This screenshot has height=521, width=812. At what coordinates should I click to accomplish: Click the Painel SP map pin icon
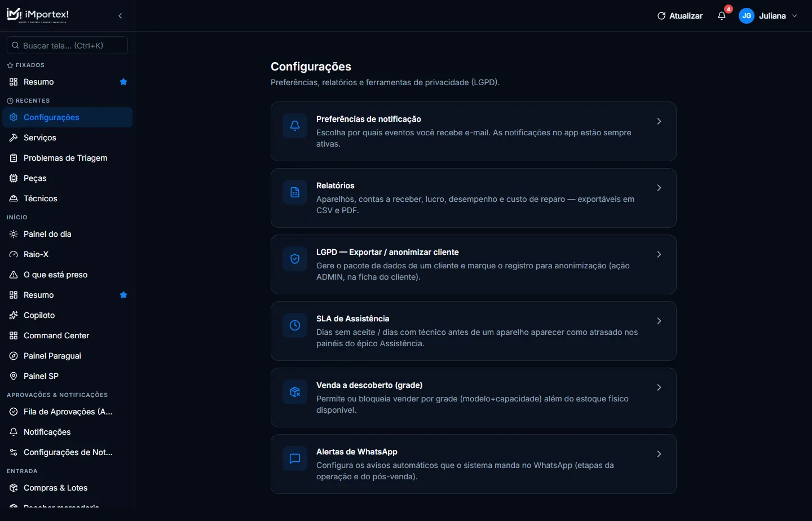[14, 376]
